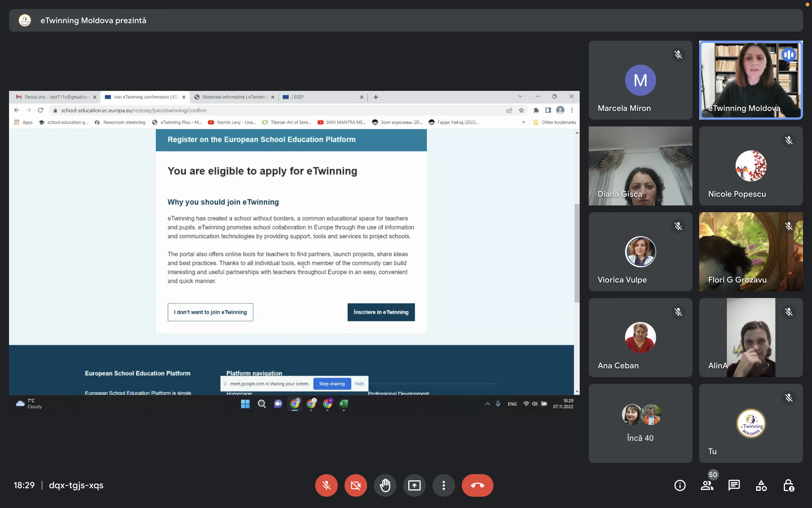812x508 pixels.
Task: Open Yasmin Levy YouTube bookmark
Action: click(232, 122)
